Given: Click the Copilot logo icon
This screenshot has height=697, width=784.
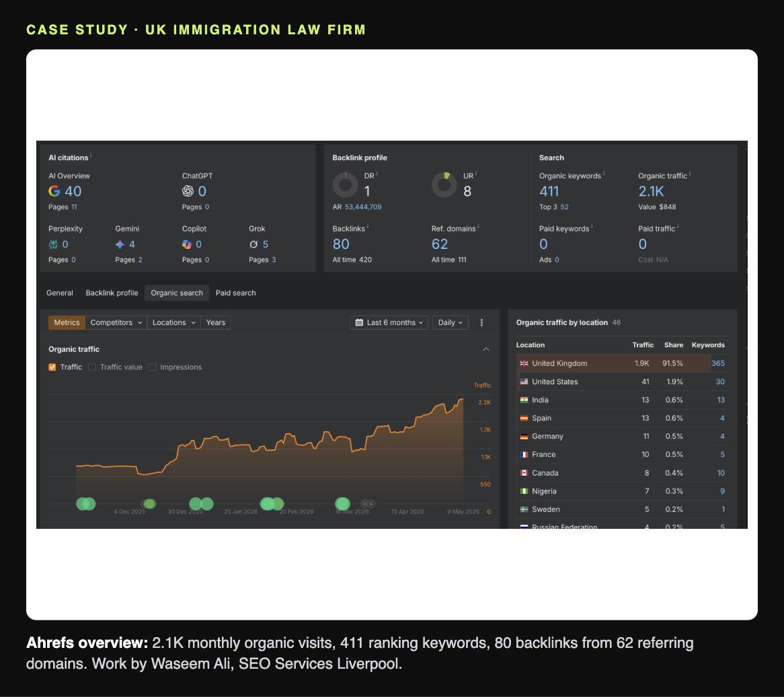Looking at the screenshot, I should pos(186,244).
